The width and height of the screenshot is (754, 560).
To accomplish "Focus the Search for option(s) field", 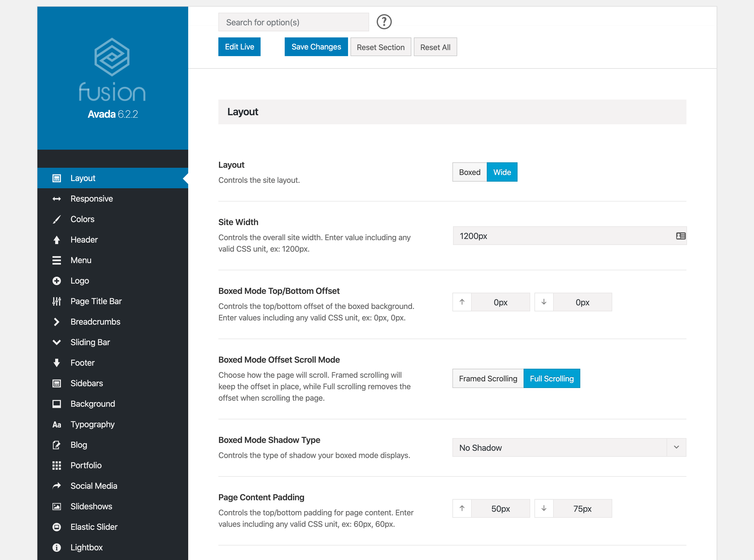I will (293, 22).
